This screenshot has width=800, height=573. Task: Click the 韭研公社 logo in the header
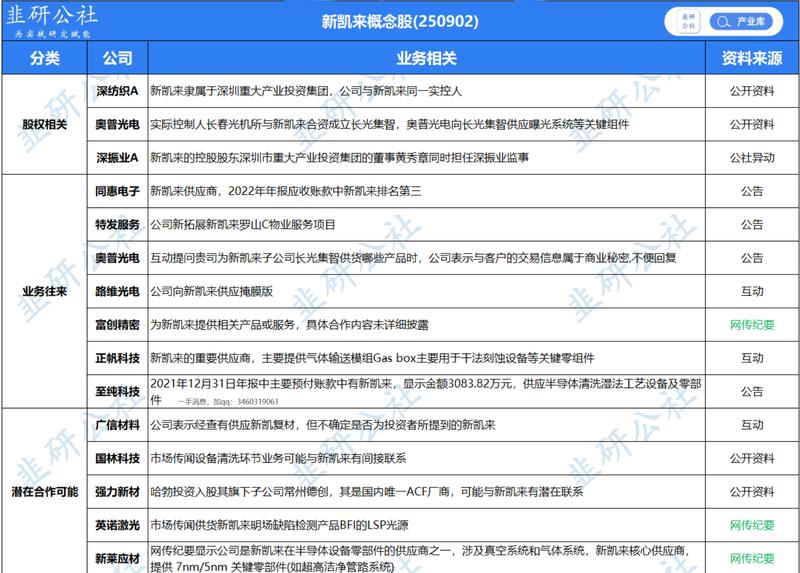[x=51, y=20]
